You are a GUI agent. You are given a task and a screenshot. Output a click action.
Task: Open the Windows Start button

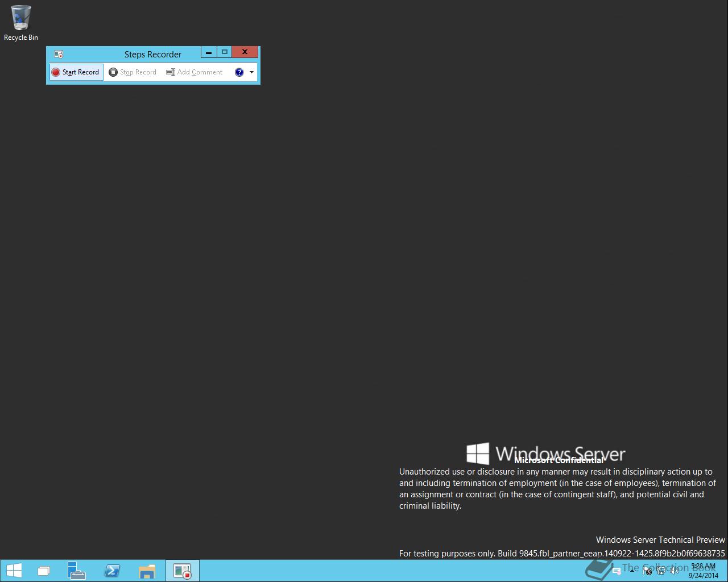click(x=14, y=571)
